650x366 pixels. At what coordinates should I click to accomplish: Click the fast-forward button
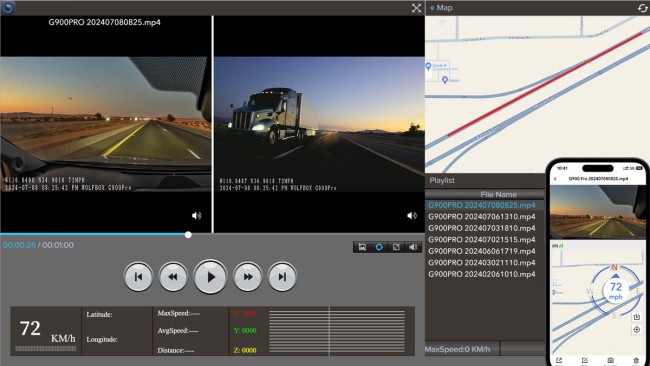(247, 276)
